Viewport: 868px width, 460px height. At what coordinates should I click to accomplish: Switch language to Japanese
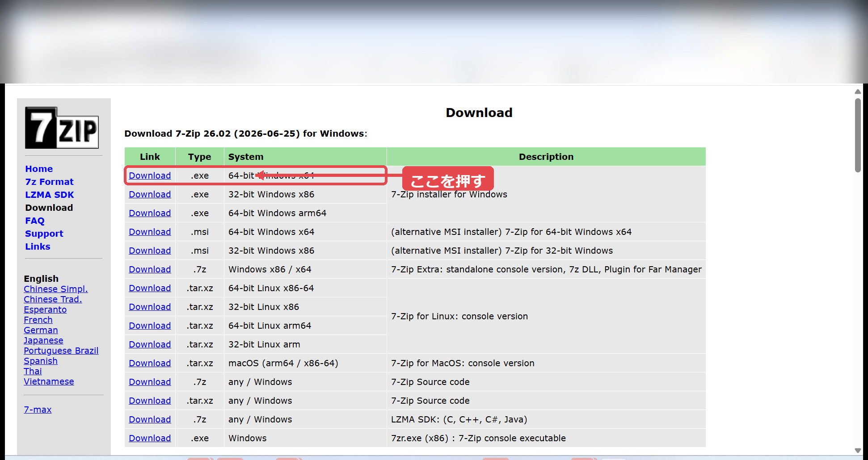43,340
